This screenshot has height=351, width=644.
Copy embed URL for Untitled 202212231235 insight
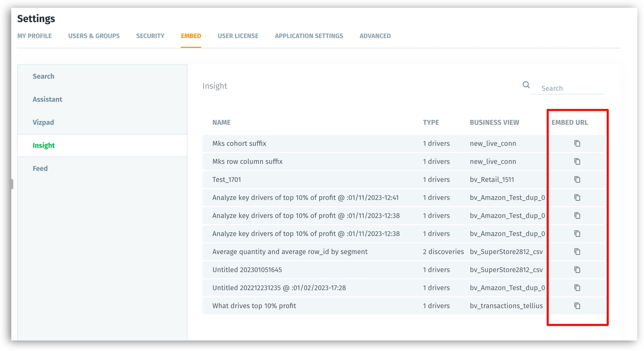pyautogui.click(x=577, y=288)
